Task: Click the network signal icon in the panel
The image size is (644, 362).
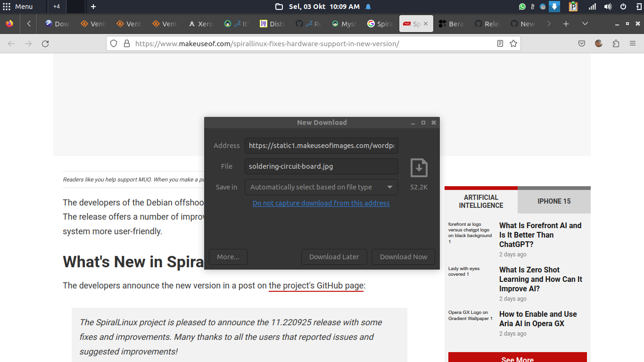Action: click(592, 7)
